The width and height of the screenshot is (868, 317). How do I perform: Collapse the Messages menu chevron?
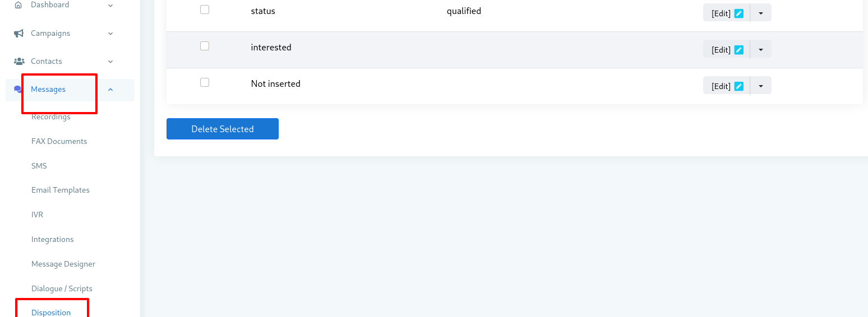110,90
